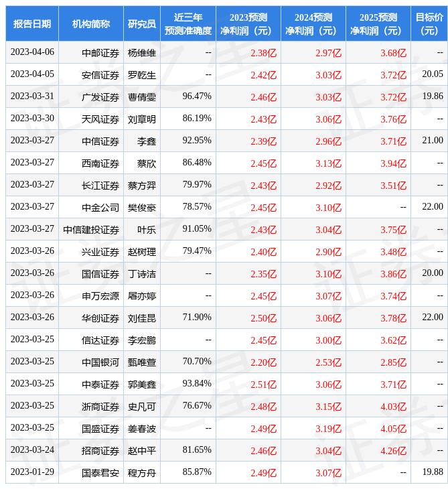Click 2024 forecast value 3.00亿
This screenshot has width=448, height=489.
click(328, 340)
